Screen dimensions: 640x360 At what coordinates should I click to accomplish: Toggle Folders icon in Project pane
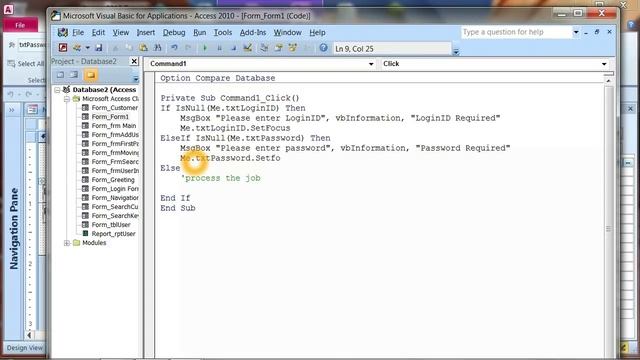(91, 75)
